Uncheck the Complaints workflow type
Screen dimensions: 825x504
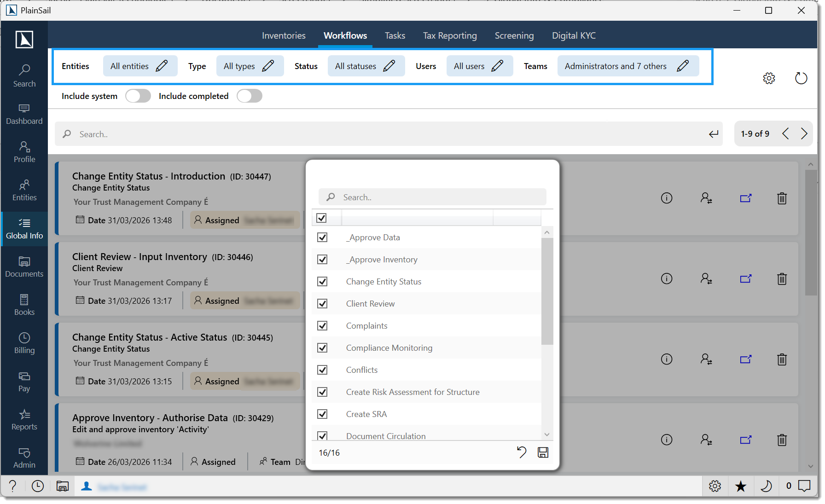(x=322, y=325)
